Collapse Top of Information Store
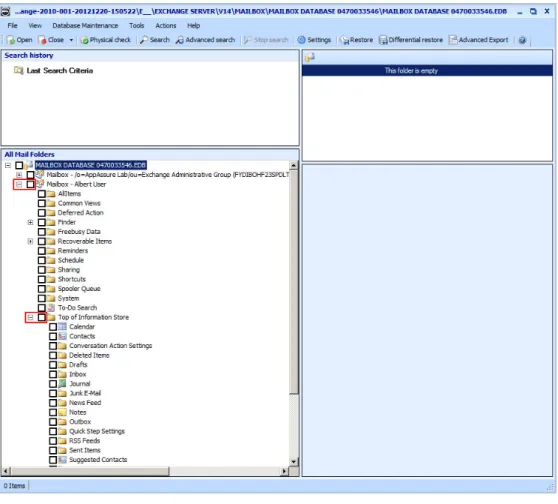Viewport: 558px width, 504px height. coord(30,317)
